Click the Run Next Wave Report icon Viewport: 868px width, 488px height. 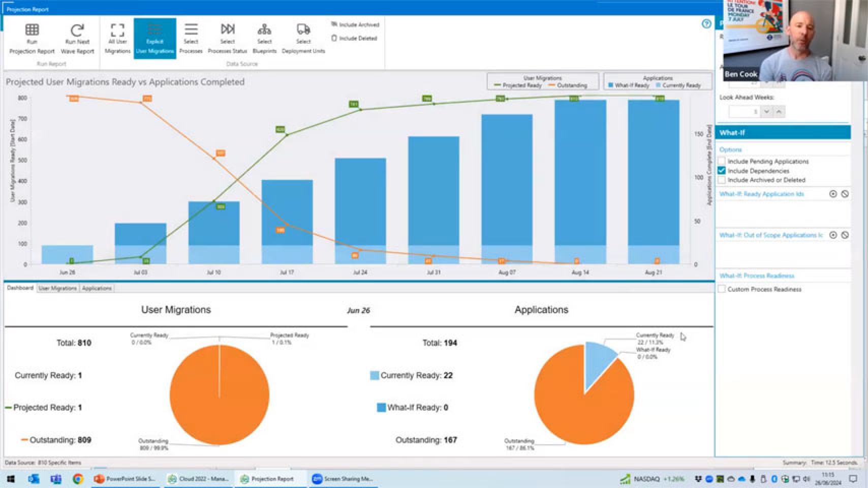coord(77,36)
